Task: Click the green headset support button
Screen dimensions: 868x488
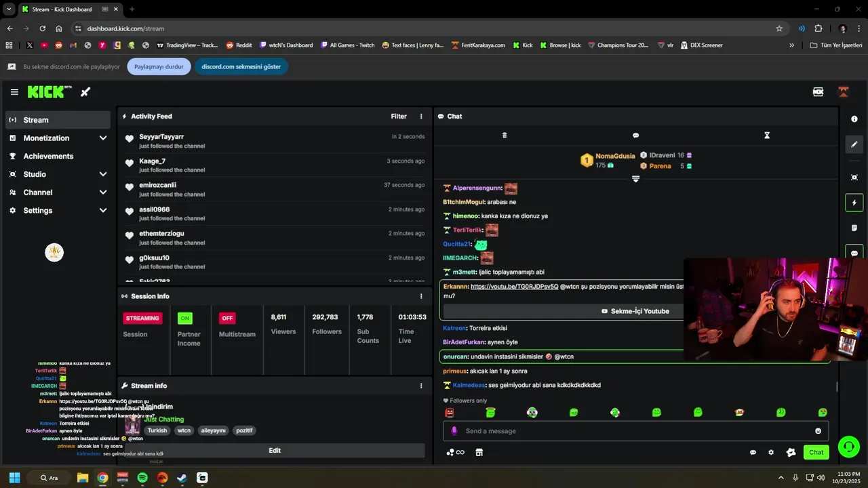Action: point(848,447)
